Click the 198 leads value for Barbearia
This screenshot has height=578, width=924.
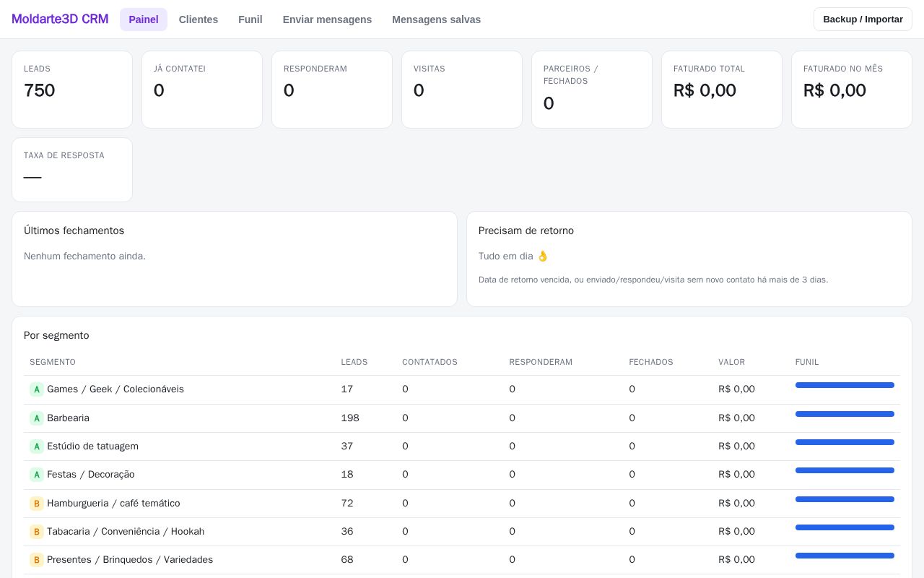350,418
